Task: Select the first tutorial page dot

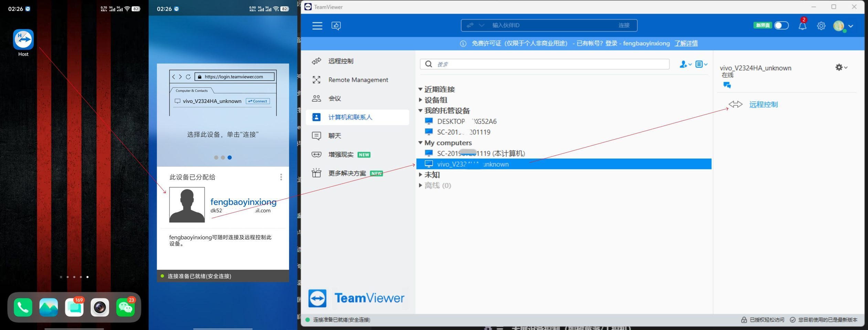Action: point(216,157)
